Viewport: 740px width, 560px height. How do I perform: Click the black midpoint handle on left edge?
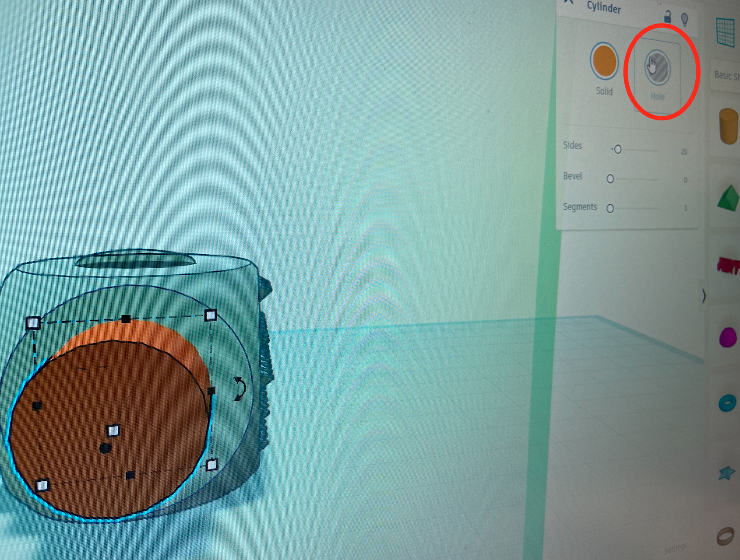pos(37,406)
